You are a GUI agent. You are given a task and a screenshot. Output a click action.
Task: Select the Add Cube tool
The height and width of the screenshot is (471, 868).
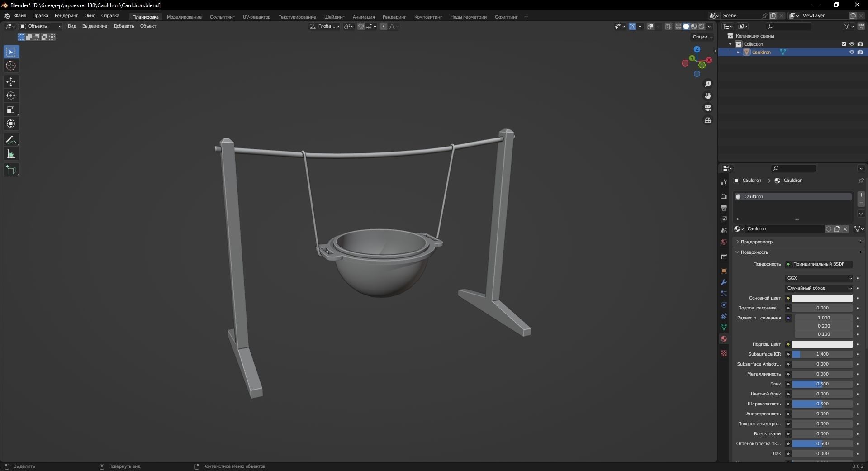(x=11, y=170)
